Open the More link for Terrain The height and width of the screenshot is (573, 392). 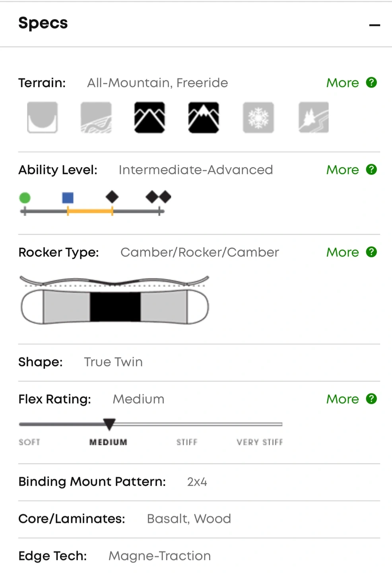[x=342, y=83]
